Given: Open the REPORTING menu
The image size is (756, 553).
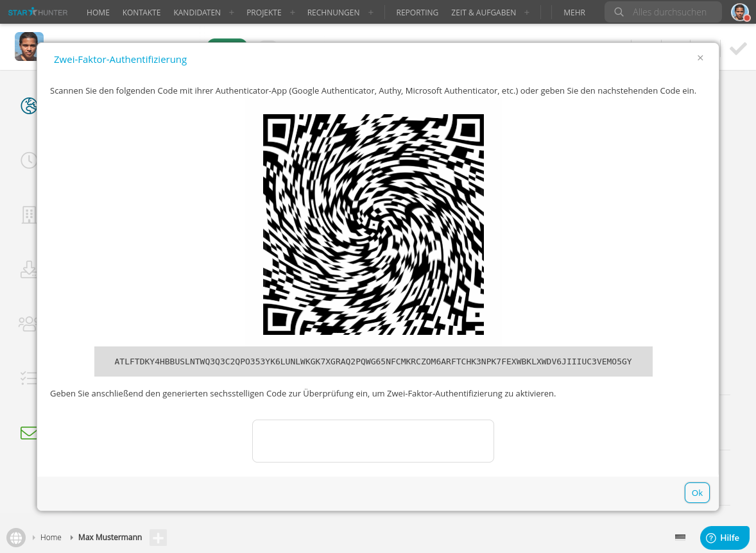Looking at the screenshot, I should [x=417, y=13].
